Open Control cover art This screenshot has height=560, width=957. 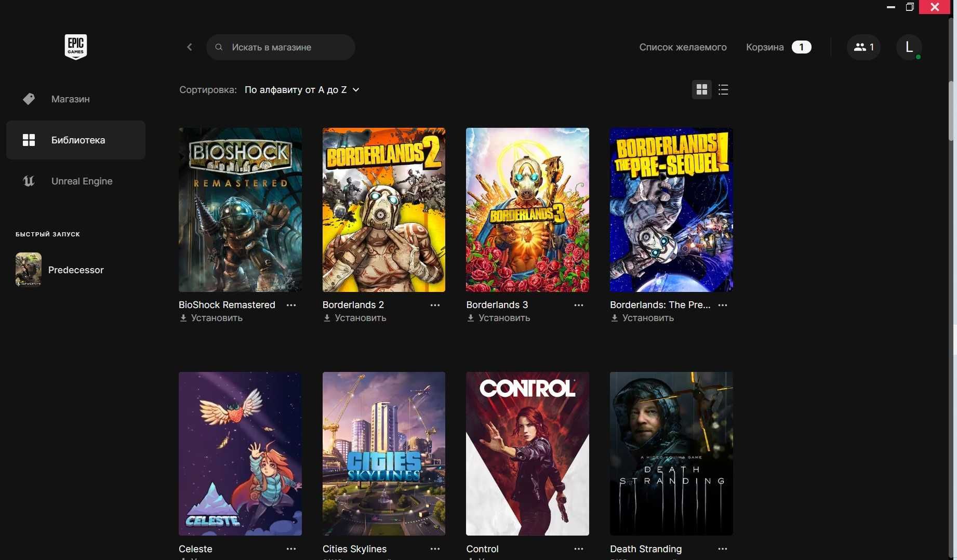point(527,454)
